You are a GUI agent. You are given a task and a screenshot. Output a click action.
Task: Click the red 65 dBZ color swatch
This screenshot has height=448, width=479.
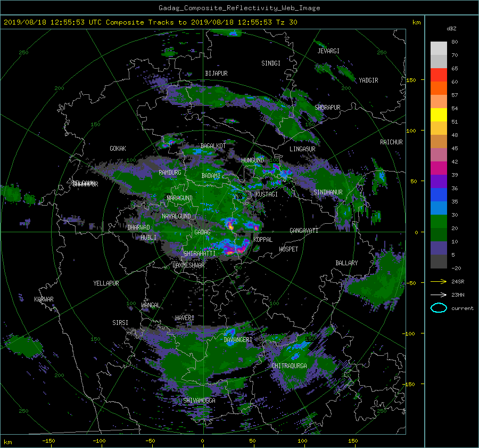(x=439, y=75)
